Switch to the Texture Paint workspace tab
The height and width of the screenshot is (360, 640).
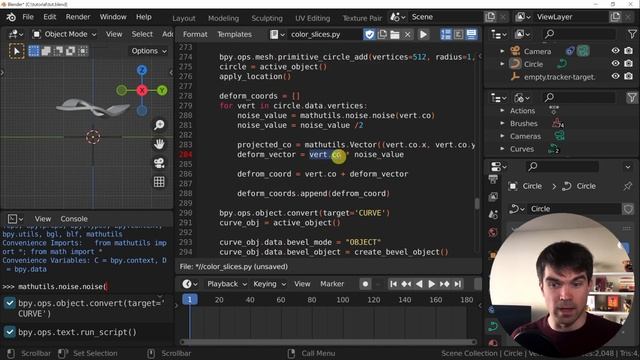click(x=362, y=18)
